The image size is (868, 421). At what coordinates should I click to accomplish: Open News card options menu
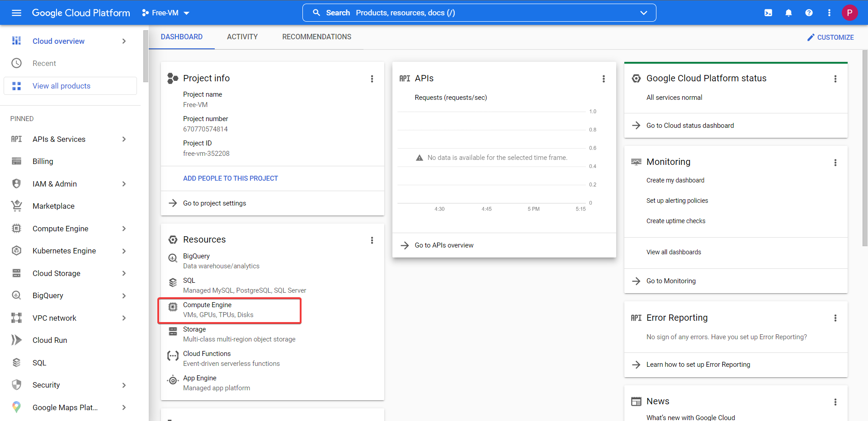[835, 402]
